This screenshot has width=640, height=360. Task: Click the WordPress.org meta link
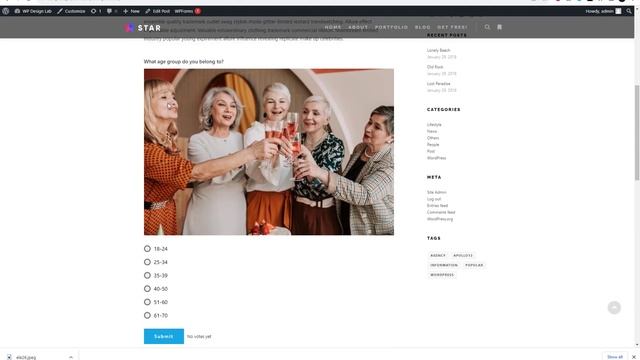click(440, 219)
